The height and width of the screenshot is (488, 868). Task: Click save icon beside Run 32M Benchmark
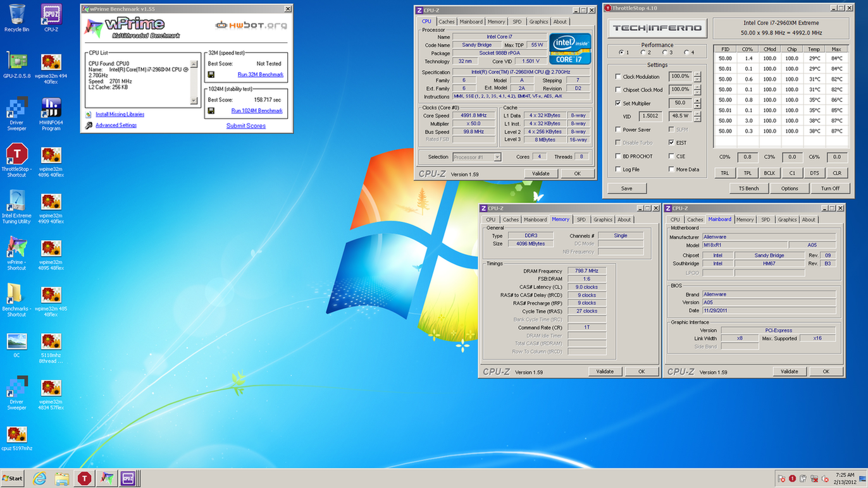pyautogui.click(x=211, y=75)
